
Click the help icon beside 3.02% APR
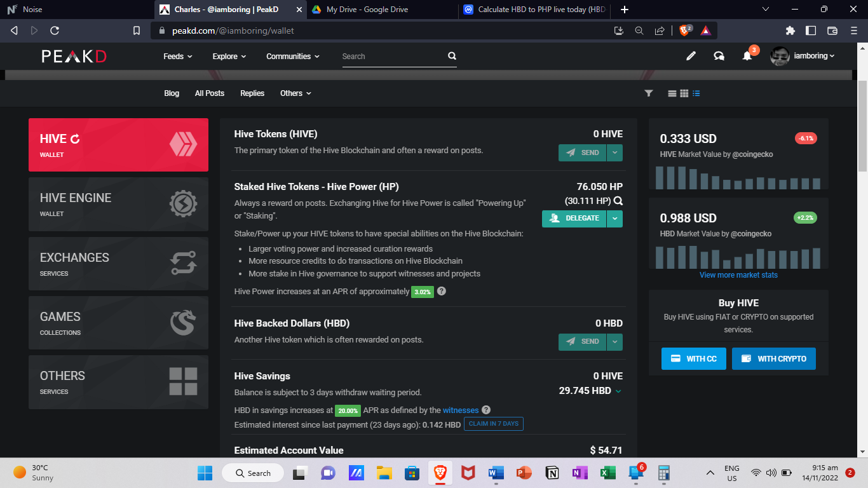point(442,291)
